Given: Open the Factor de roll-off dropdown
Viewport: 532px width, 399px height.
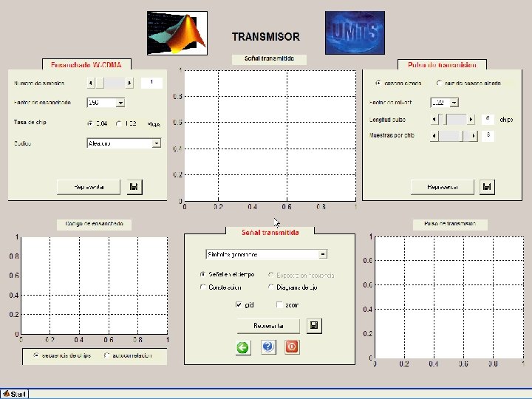Looking at the screenshot, I should pyautogui.click(x=454, y=102).
